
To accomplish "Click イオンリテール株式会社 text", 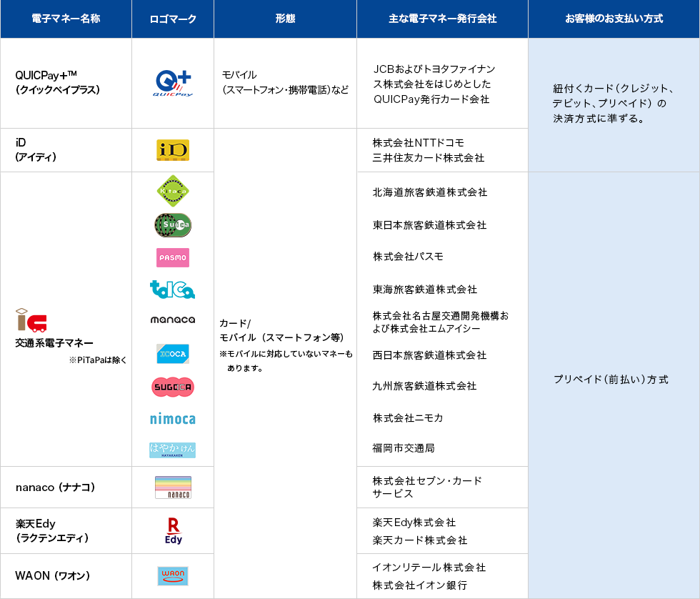I will pos(429,568).
